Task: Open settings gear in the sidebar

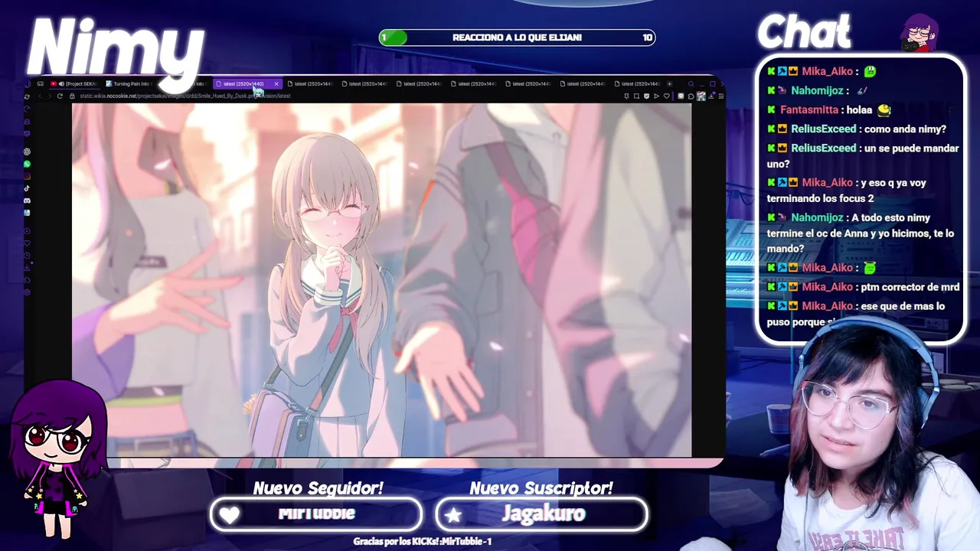Action: click(x=27, y=292)
